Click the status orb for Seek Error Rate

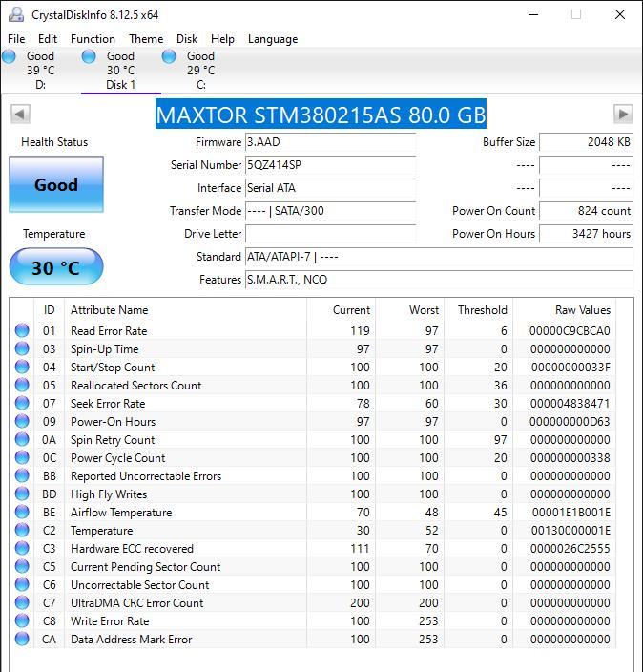[x=22, y=403]
